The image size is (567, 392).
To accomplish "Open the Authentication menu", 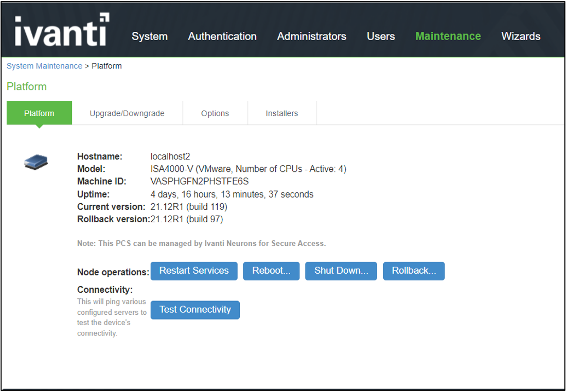I will click(222, 37).
